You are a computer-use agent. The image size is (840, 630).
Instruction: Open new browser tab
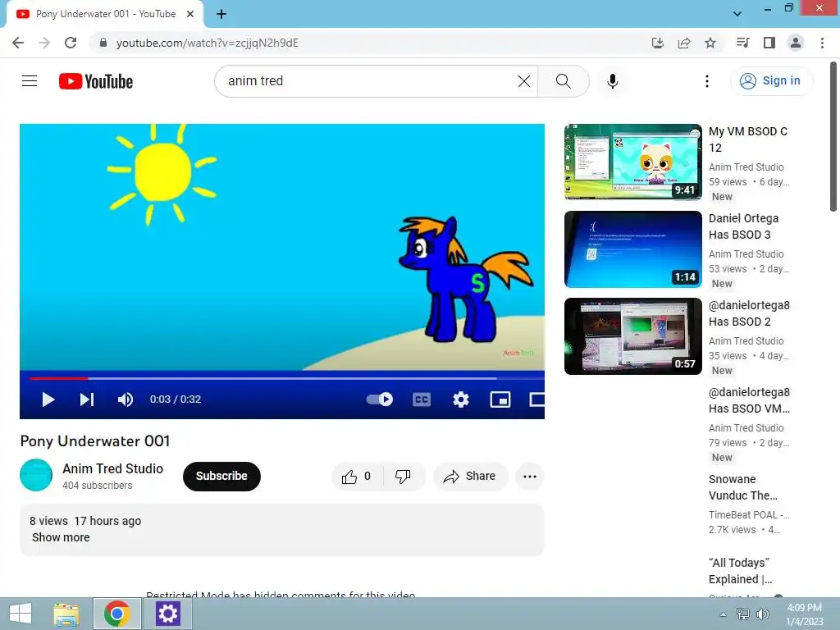[221, 14]
